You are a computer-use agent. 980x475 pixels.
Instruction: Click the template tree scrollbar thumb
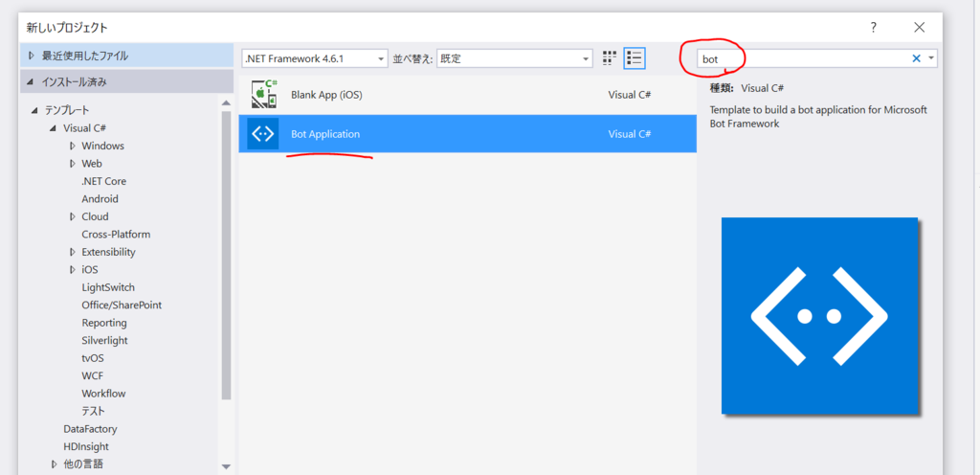click(x=226, y=255)
